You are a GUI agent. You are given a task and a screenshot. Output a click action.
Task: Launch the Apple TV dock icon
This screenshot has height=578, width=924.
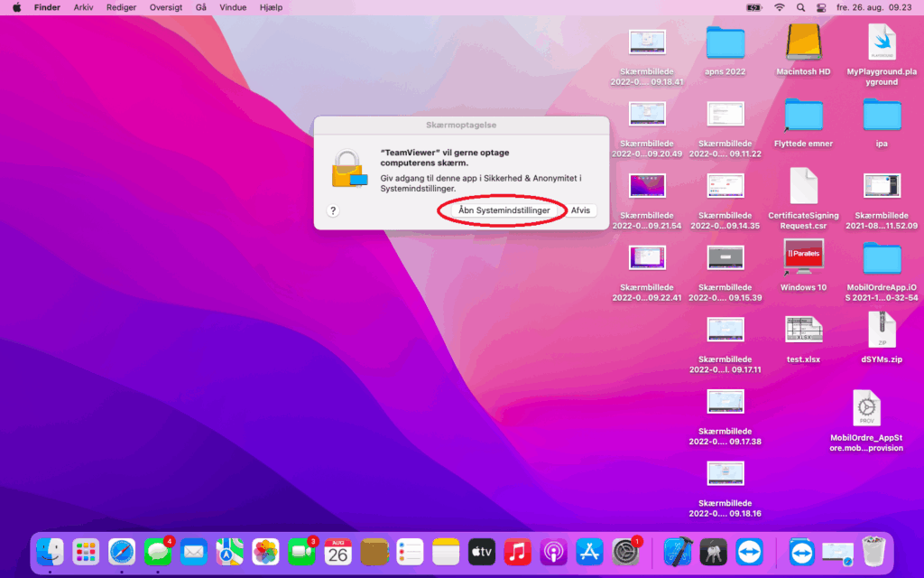pos(482,551)
